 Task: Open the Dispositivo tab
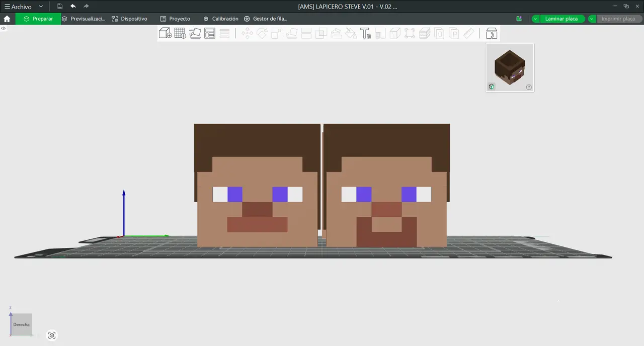[x=130, y=19]
